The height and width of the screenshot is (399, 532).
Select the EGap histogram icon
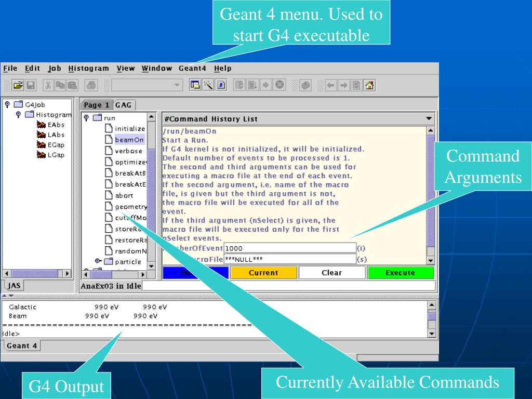41,145
